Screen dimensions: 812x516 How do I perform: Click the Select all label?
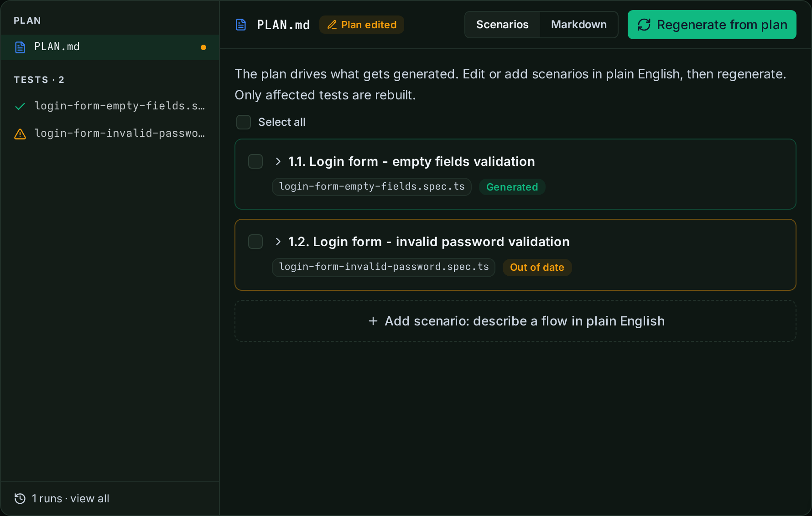pyautogui.click(x=282, y=122)
